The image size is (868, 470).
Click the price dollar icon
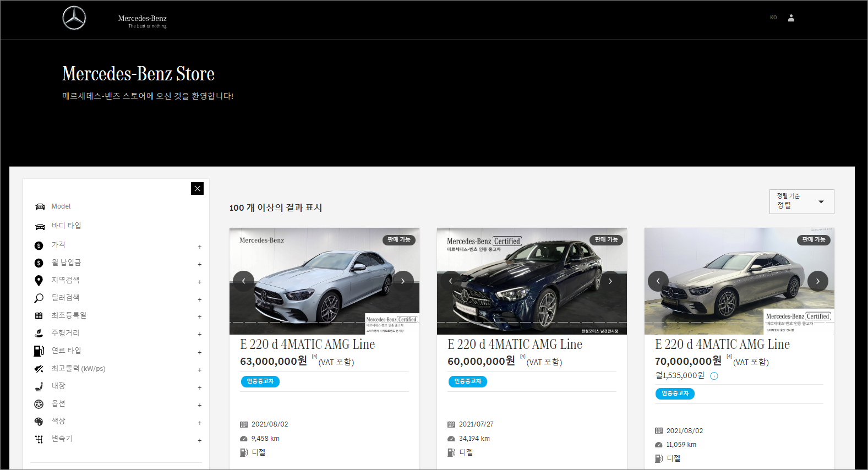click(x=39, y=245)
